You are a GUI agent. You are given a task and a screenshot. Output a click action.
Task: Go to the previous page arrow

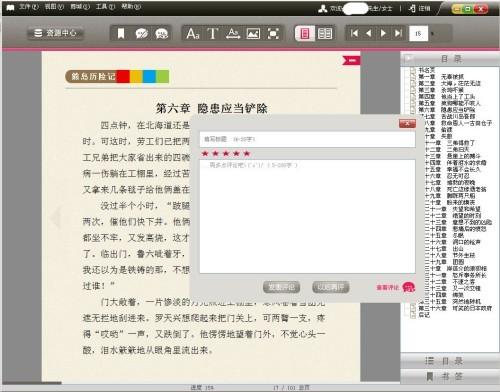[369, 33]
